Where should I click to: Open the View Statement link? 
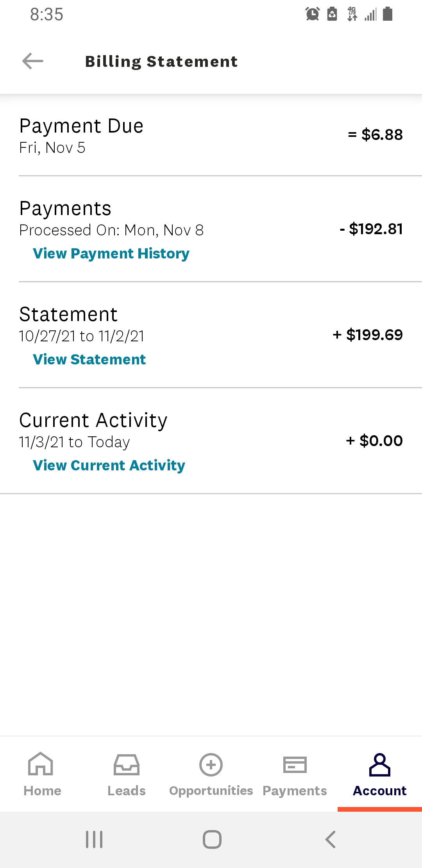89,360
